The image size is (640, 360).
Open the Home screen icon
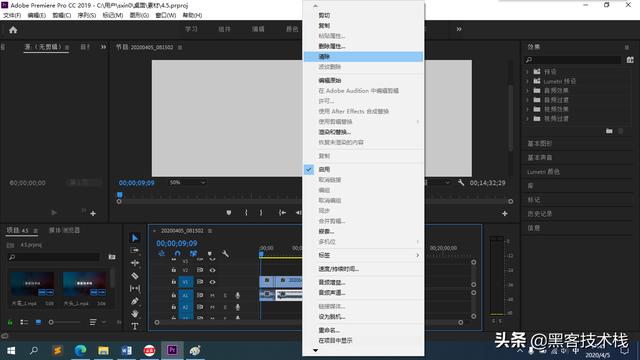pos(13,30)
